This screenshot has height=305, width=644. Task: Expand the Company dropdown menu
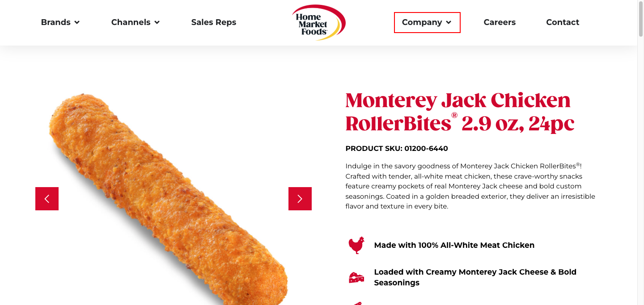[x=427, y=22]
